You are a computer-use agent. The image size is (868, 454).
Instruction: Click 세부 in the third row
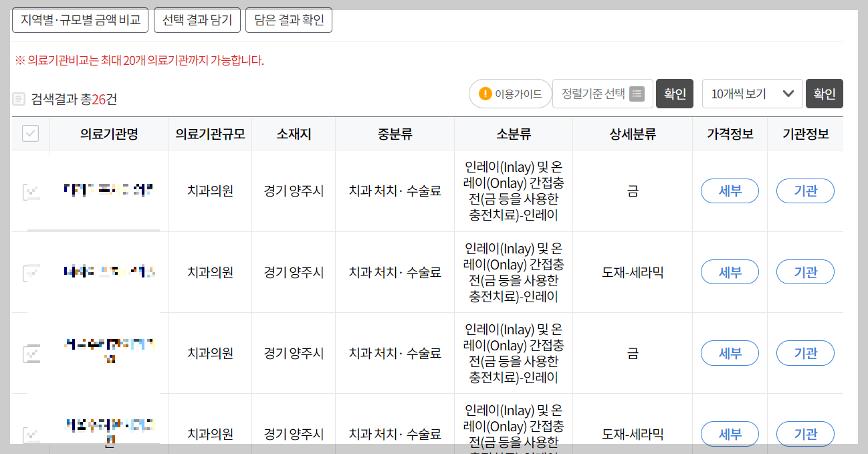pyautogui.click(x=730, y=353)
